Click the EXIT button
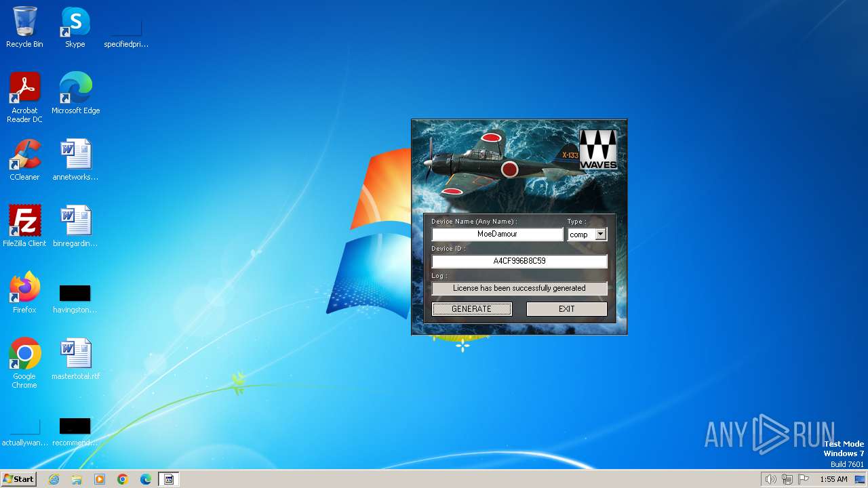Image resolution: width=868 pixels, height=488 pixels. click(567, 309)
